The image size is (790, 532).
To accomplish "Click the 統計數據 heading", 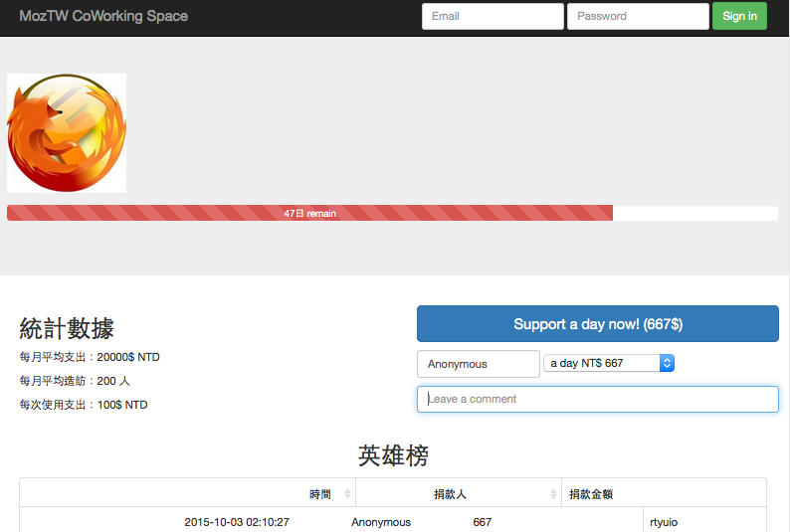I will [67, 329].
